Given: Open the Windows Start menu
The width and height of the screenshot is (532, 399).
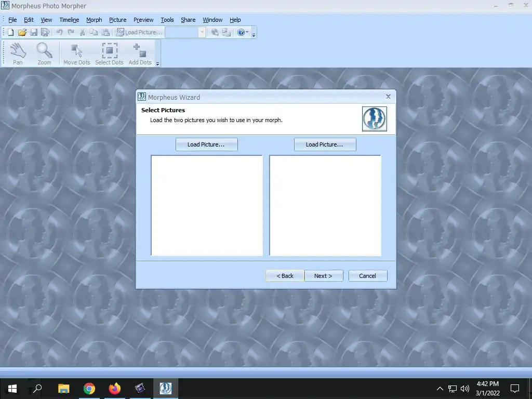Looking at the screenshot, I should point(12,389).
